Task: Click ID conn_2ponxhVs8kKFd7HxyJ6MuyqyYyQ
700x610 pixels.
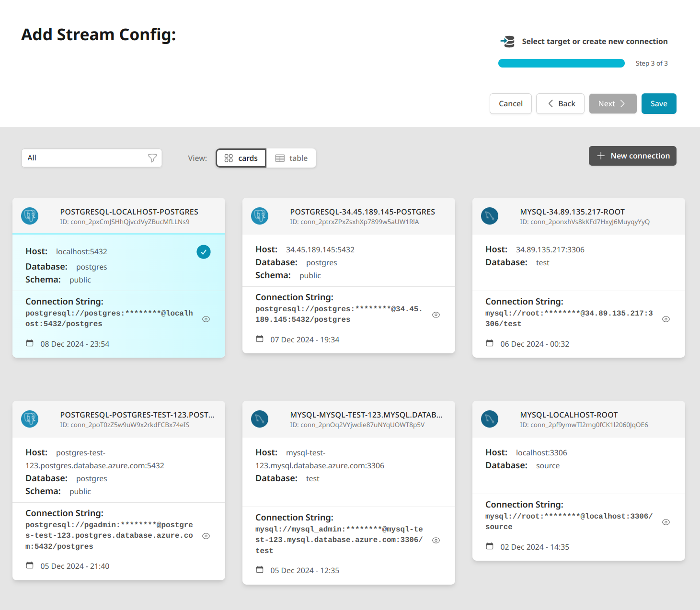Action: click(585, 222)
